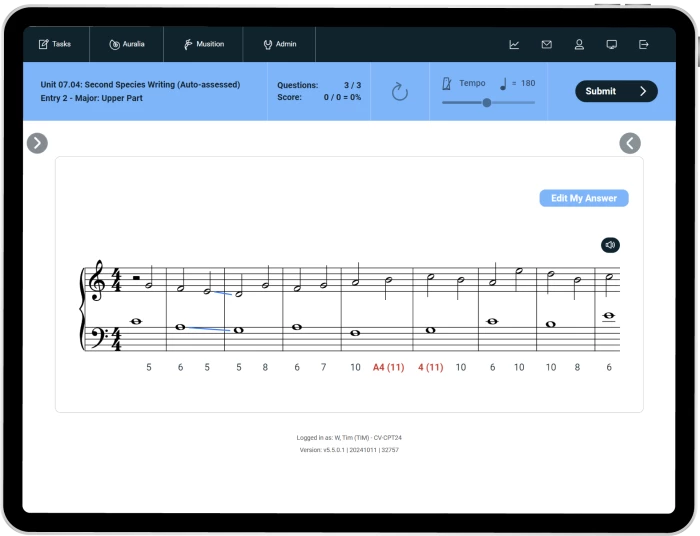
Task: Switch to the Auralia tab
Action: point(127,44)
